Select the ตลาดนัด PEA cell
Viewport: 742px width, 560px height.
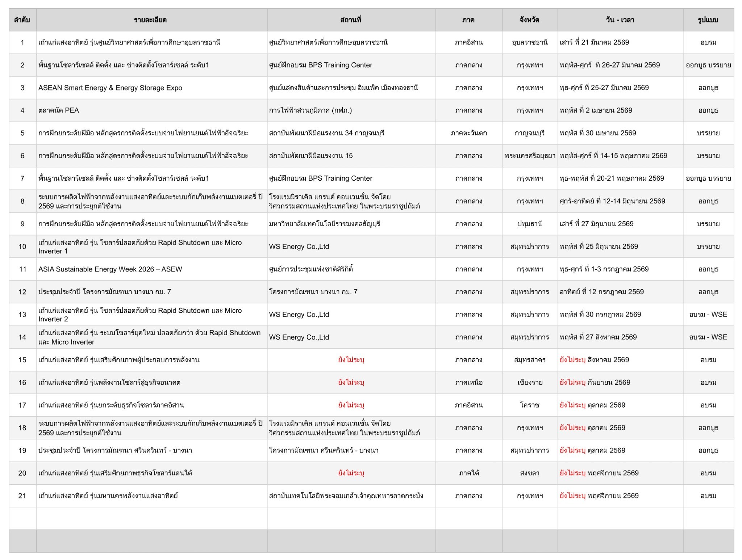pos(152,110)
